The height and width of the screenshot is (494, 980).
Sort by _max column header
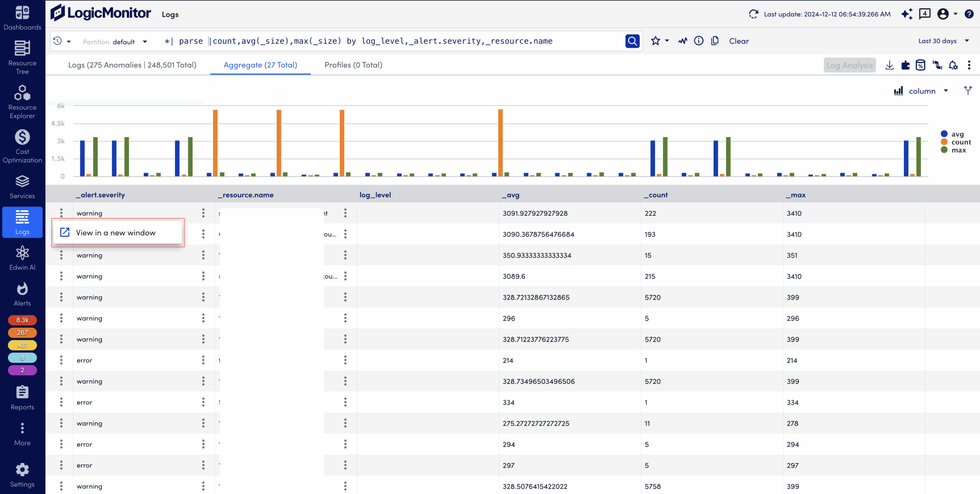coord(795,195)
